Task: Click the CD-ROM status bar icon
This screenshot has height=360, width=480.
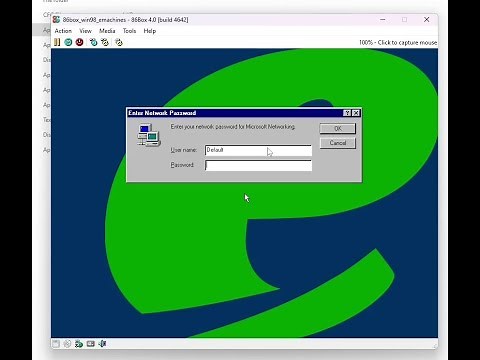Action: (67, 344)
